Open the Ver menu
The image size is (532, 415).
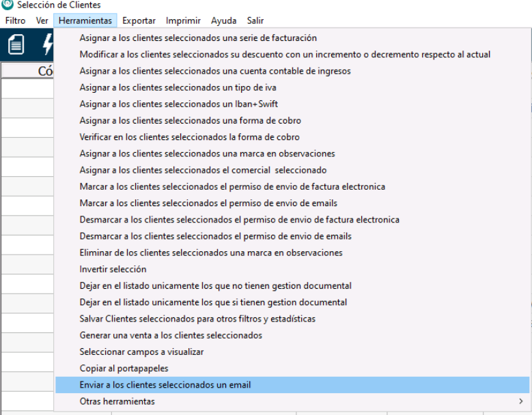tap(42, 21)
